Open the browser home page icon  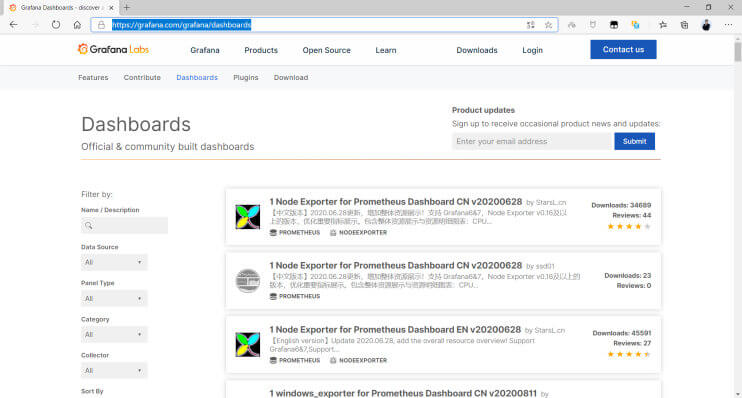77,25
